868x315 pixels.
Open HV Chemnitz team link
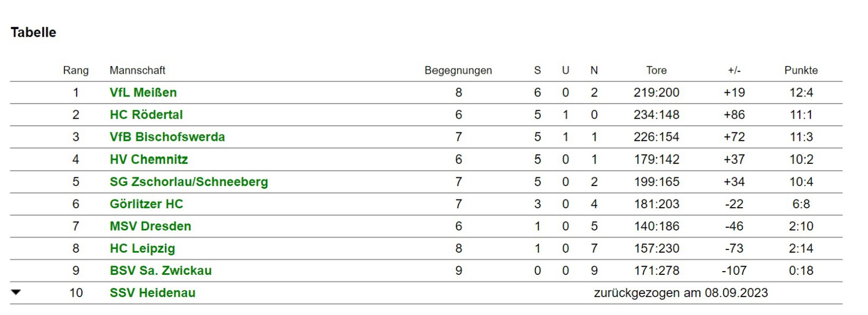coord(149,159)
